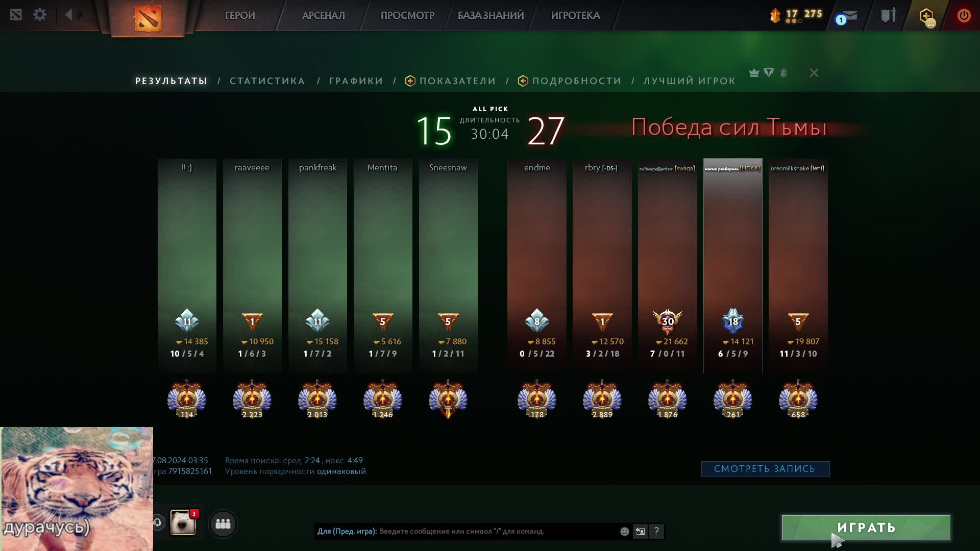Viewport: 980px width, 551px height.
Task: Switch to the ЛУЧШИЙ ИГРОК tab
Action: click(x=690, y=81)
